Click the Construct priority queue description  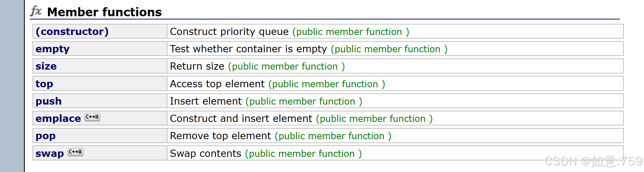pyautogui.click(x=229, y=31)
